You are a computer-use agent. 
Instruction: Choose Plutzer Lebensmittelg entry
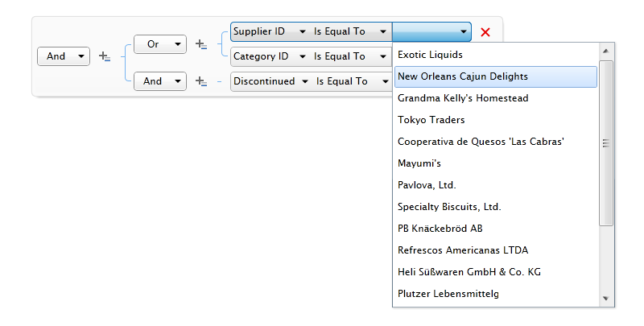[496, 294]
